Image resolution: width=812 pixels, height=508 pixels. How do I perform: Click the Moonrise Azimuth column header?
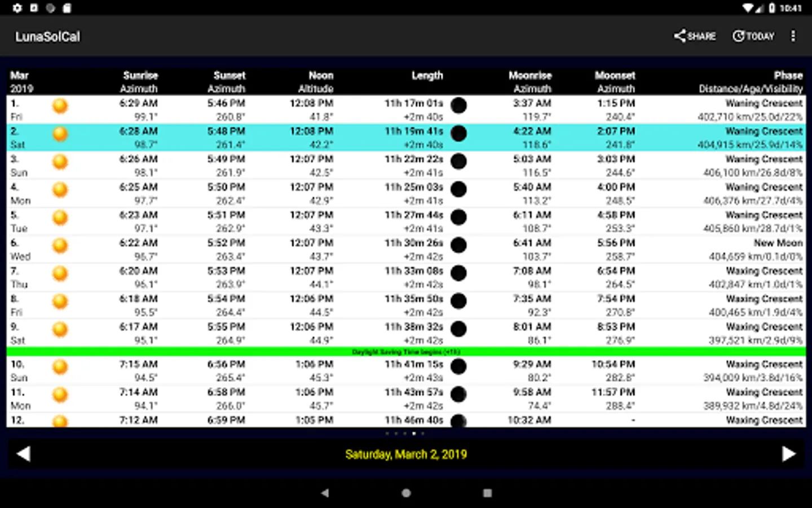pos(530,82)
